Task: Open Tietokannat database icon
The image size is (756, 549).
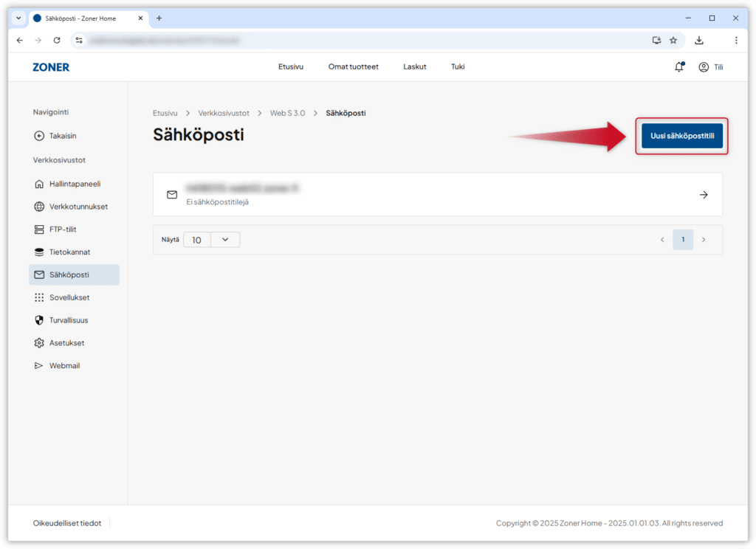Action: (x=39, y=252)
